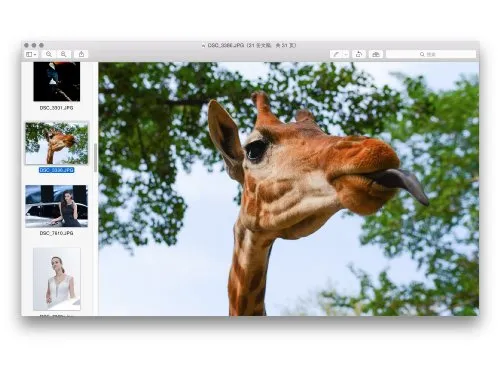
Task: Click the zoom out magnifier icon
Action: tap(49, 54)
